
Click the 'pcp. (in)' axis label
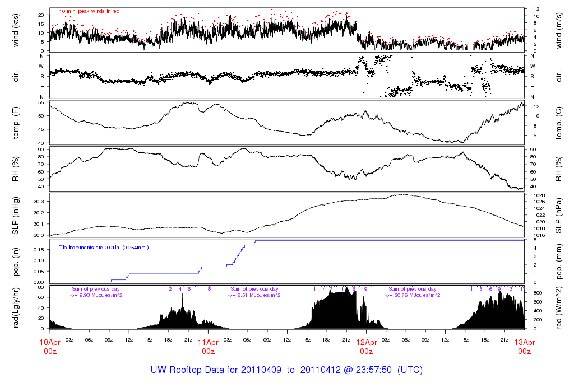tap(15, 261)
